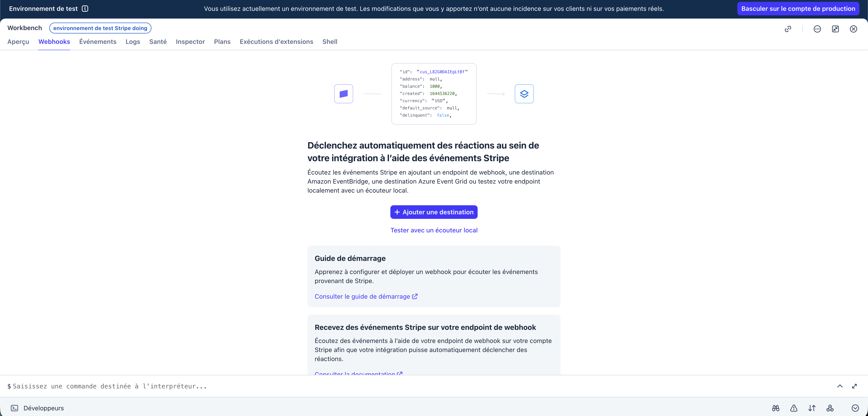The height and width of the screenshot is (416, 868).
Task: Click the environnement de test Stripe doing badge
Action: point(100,28)
